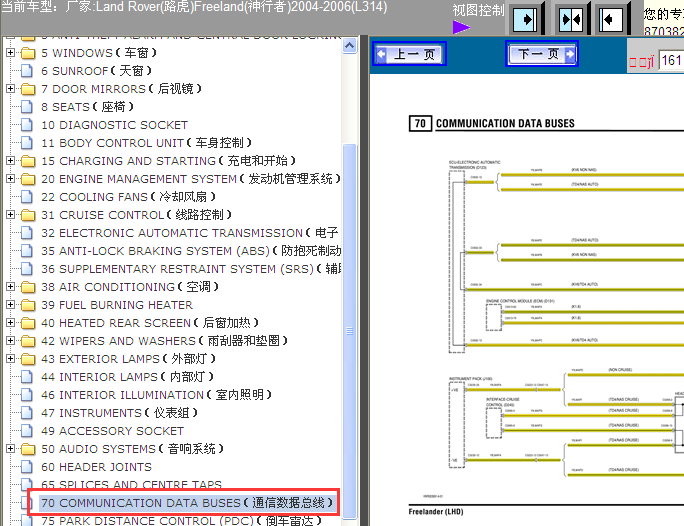684x526 pixels.
Task: Expand the 39 FUEL BURNING HEATER node
Action: point(10,305)
